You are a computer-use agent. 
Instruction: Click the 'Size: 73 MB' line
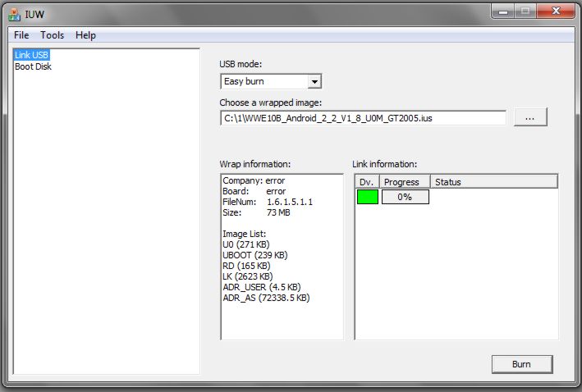[x=256, y=213]
